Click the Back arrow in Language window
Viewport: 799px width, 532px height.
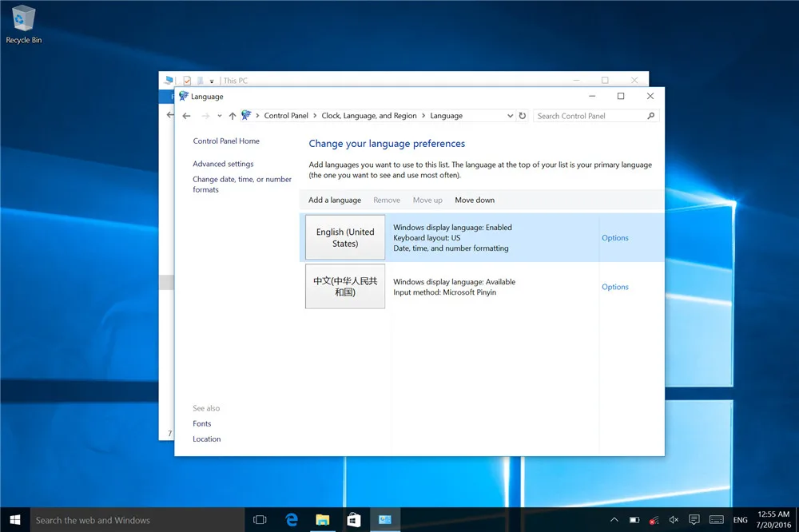(187, 116)
